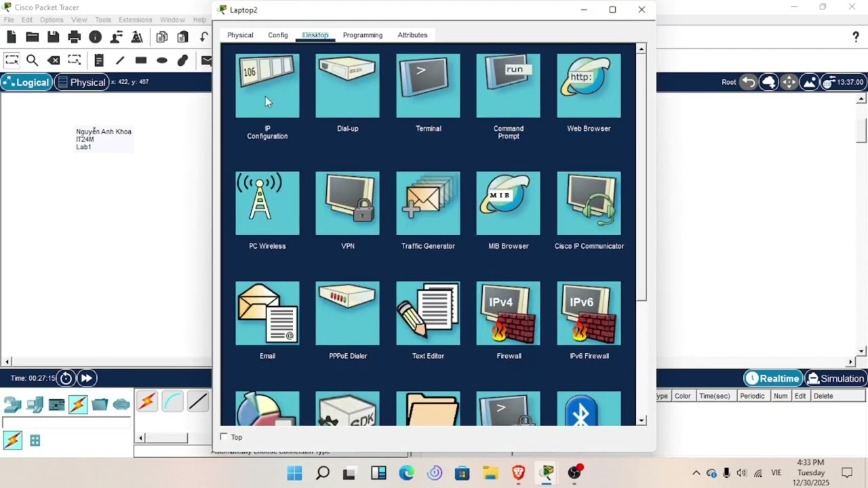The width and height of the screenshot is (868, 488).
Task: Click the Open file folder icon
Action: 32,37
